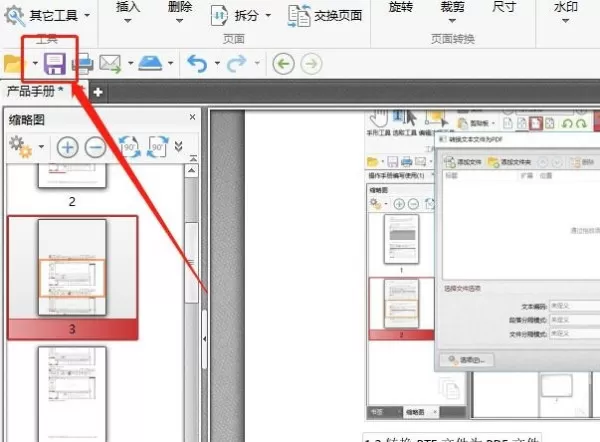Expand the redo history dropdown
Viewport: 600px width, 442px height.
click(x=257, y=63)
